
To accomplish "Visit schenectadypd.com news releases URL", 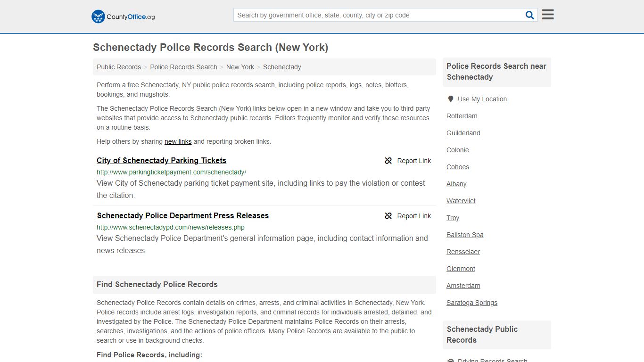I will (x=171, y=227).
